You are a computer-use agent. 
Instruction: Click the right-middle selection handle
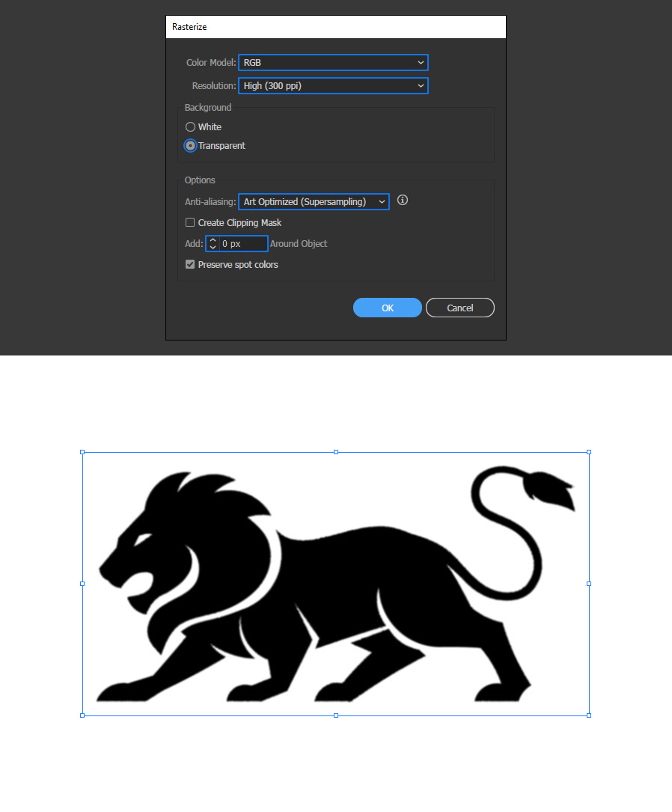[589, 584]
